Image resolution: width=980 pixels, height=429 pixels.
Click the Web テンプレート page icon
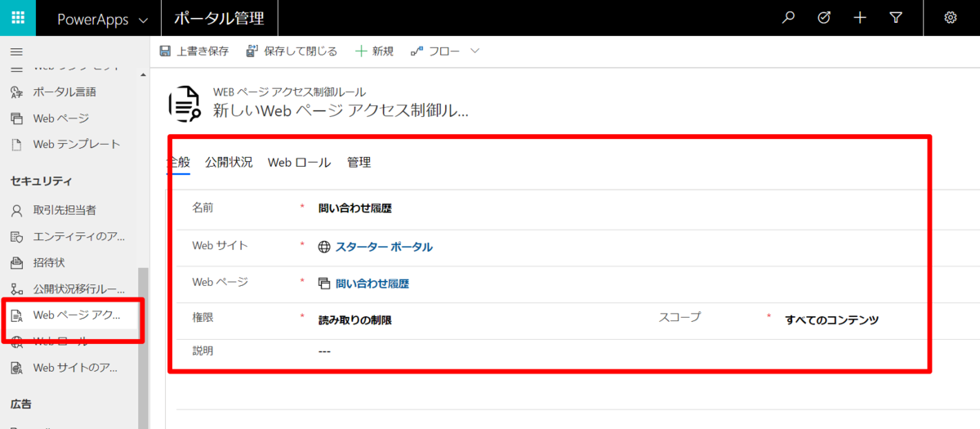(16, 144)
